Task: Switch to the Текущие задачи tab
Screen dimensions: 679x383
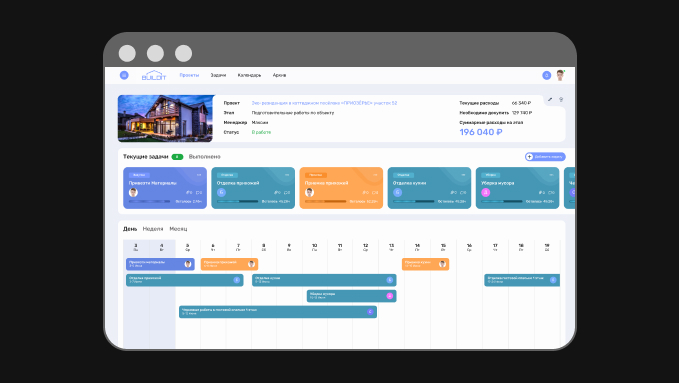Action: coord(146,156)
